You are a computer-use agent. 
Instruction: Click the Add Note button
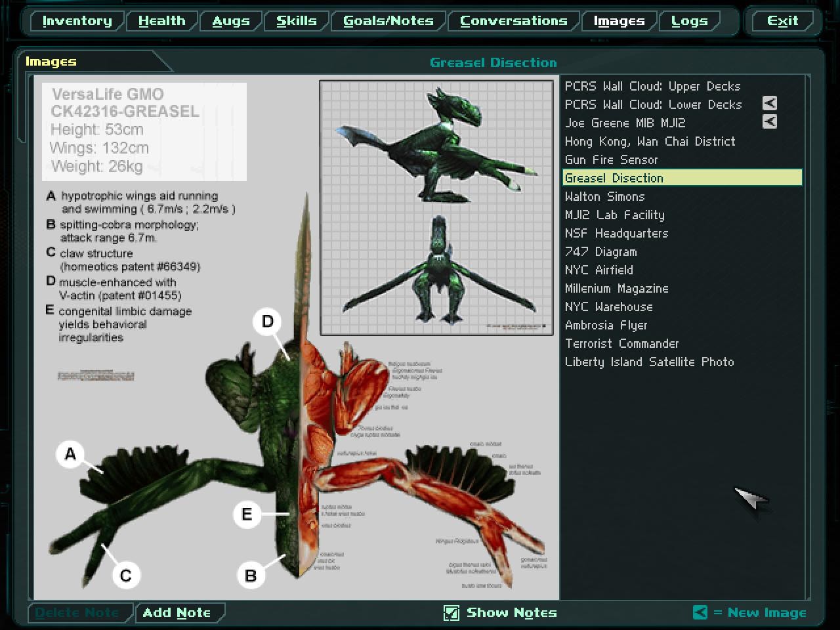(177, 613)
